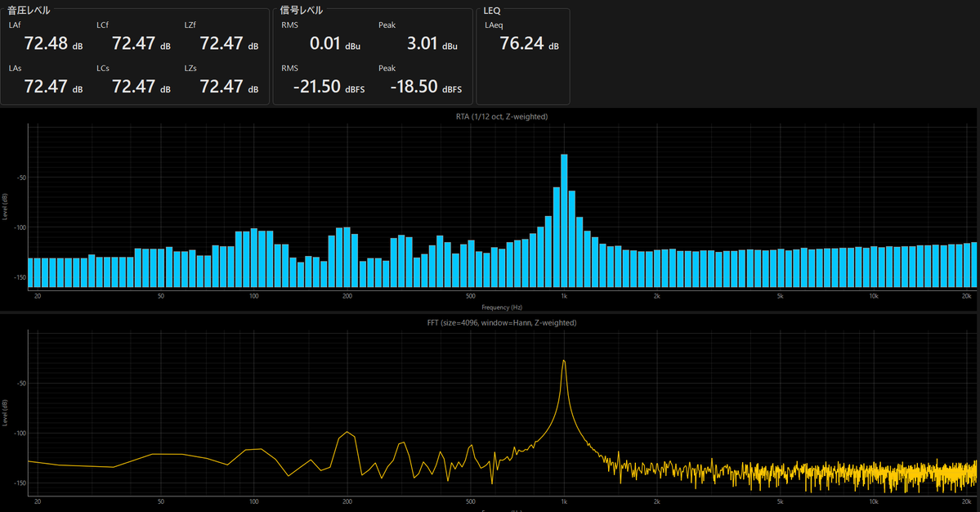Select the 72.47 dB value under LAs
This screenshot has height=512, width=980.
(x=53, y=86)
